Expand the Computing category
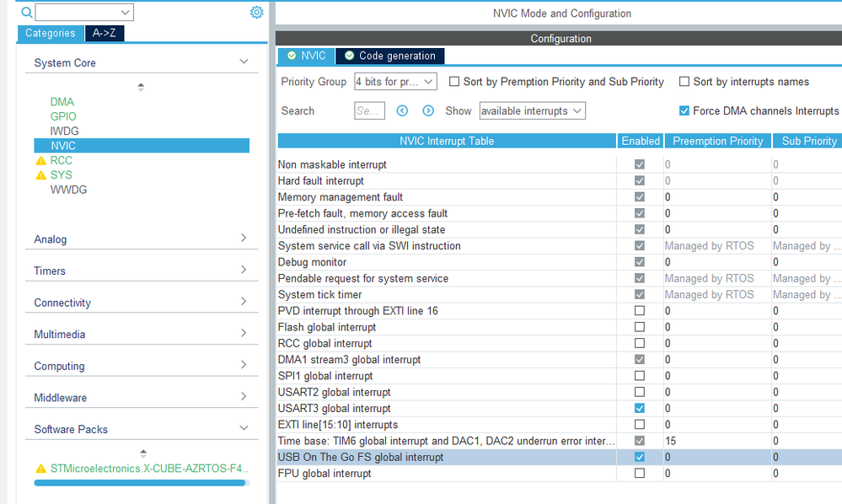The width and height of the screenshot is (842, 504). [x=244, y=364]
